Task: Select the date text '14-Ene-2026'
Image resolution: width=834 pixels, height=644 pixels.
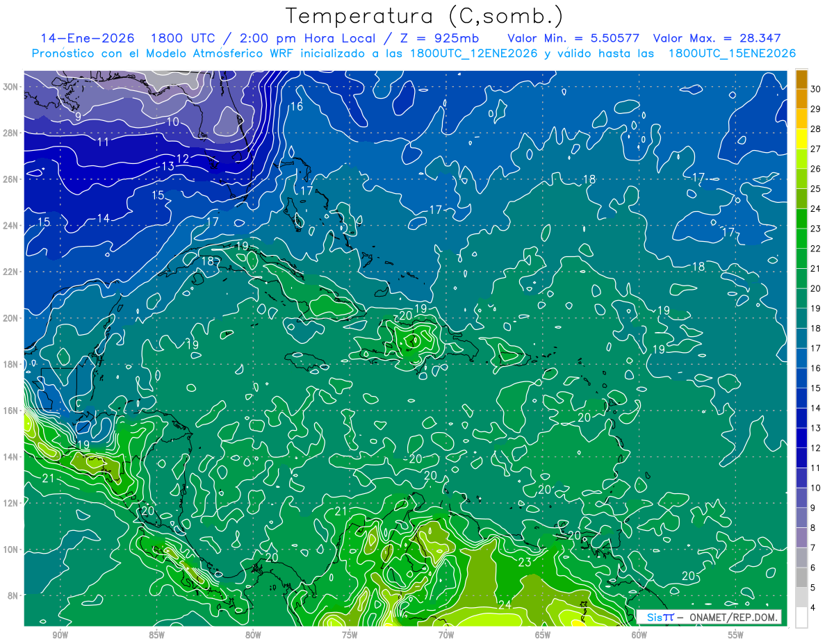Action: 88,38
